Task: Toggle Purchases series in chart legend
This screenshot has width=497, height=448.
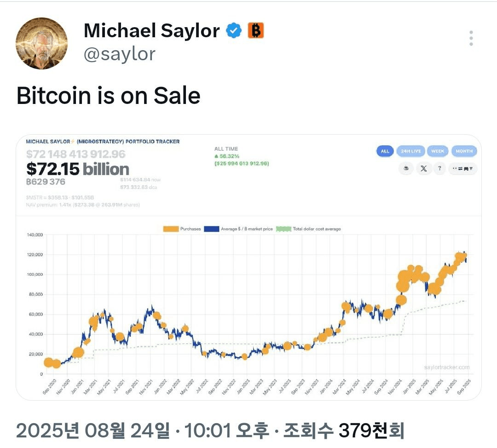Action: [x=182, y=229]
